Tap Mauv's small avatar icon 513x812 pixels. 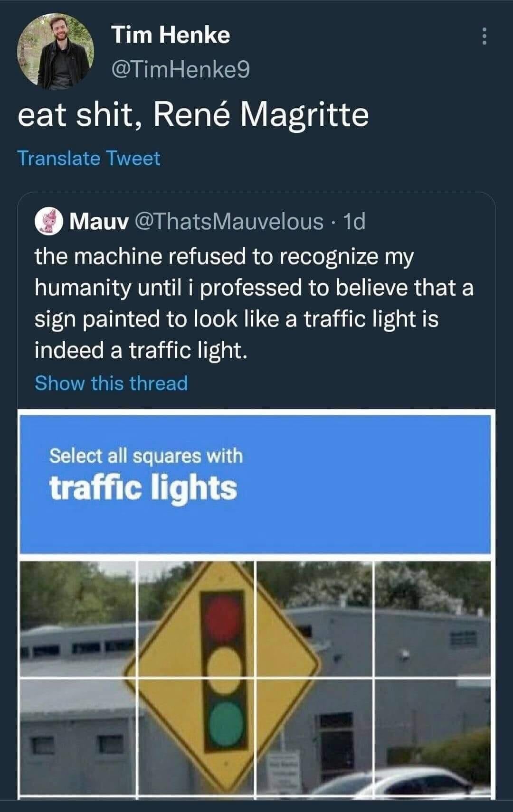pos(49,222)
